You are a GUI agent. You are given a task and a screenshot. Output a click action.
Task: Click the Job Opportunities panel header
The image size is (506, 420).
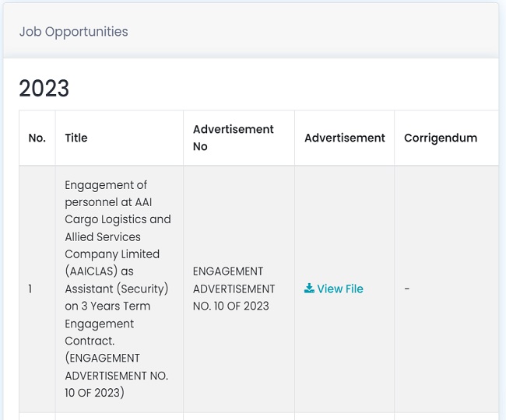74,32
